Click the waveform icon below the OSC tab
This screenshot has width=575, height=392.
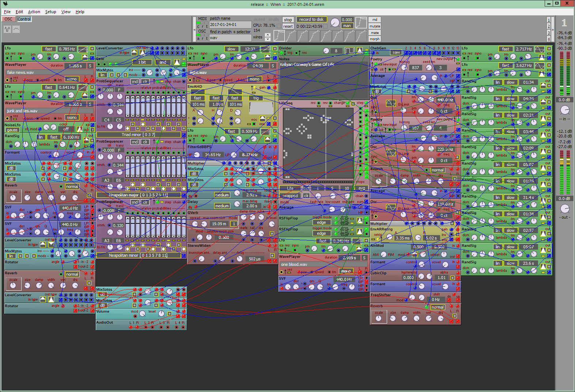click(x=8, y=29)
